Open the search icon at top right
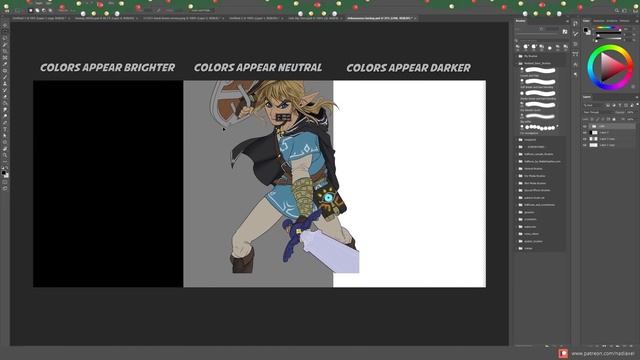 617,11
